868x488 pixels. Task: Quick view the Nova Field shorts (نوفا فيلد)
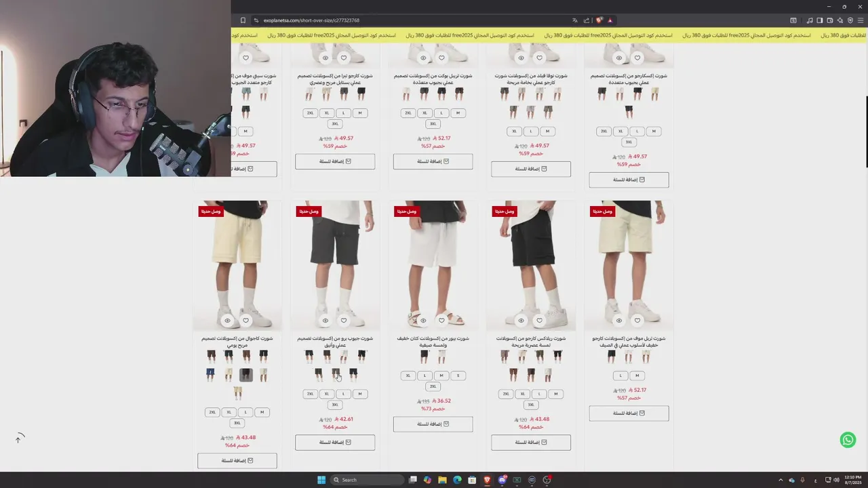[x=521, y=58]
